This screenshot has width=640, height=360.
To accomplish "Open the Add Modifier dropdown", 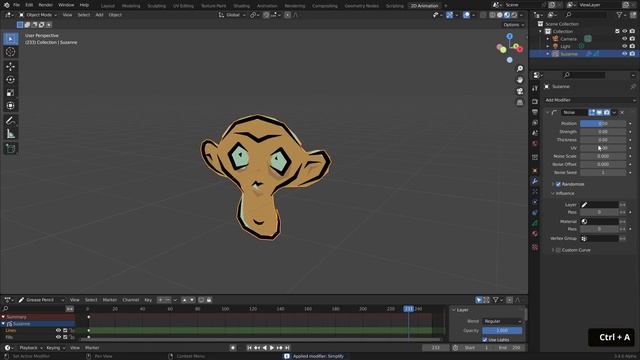I will point(590,100).
